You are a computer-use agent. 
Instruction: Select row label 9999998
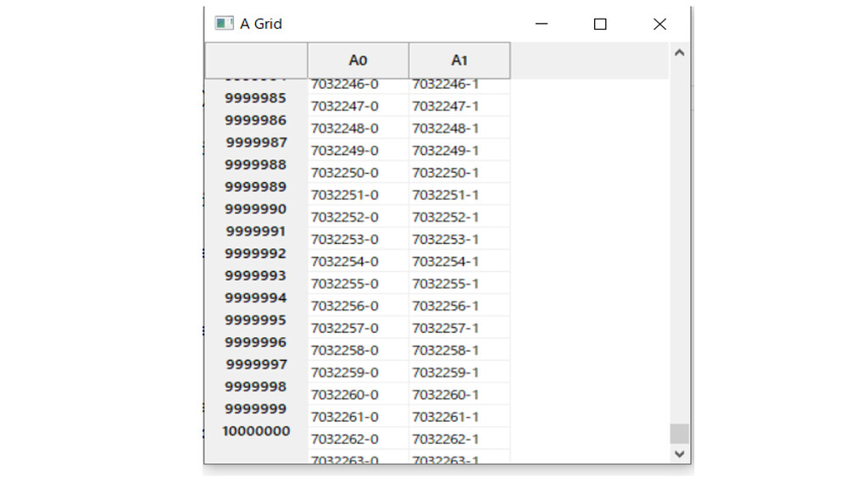pos(256,386)
